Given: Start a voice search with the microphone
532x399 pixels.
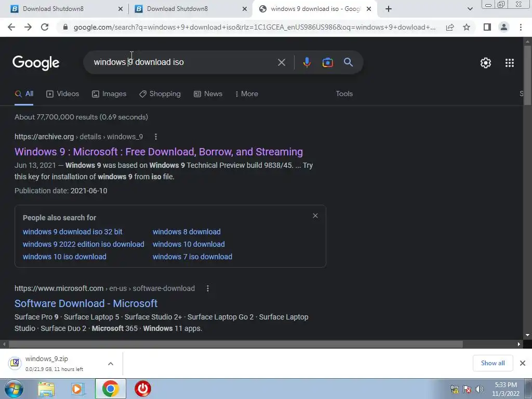Looking at the screenshot, I should (307, 62).
